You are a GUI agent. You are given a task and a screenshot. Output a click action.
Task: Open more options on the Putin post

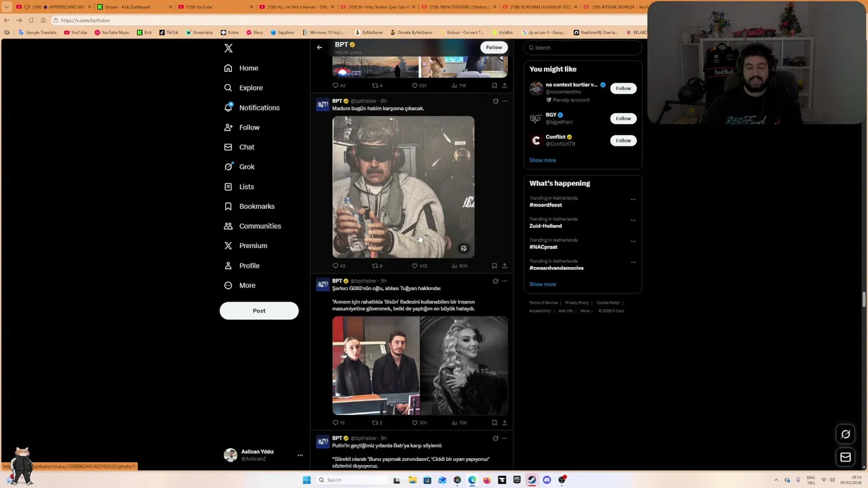(505, 438)
